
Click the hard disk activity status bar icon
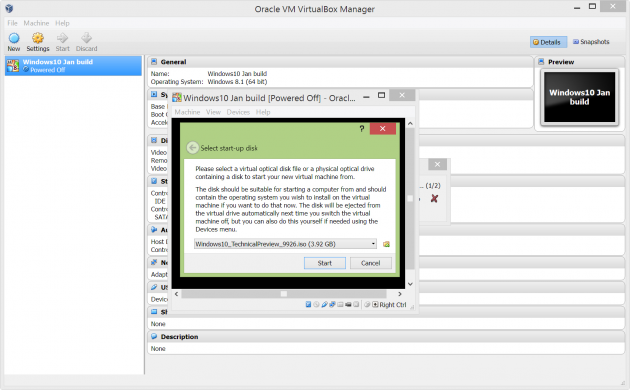tap(309, 304)
